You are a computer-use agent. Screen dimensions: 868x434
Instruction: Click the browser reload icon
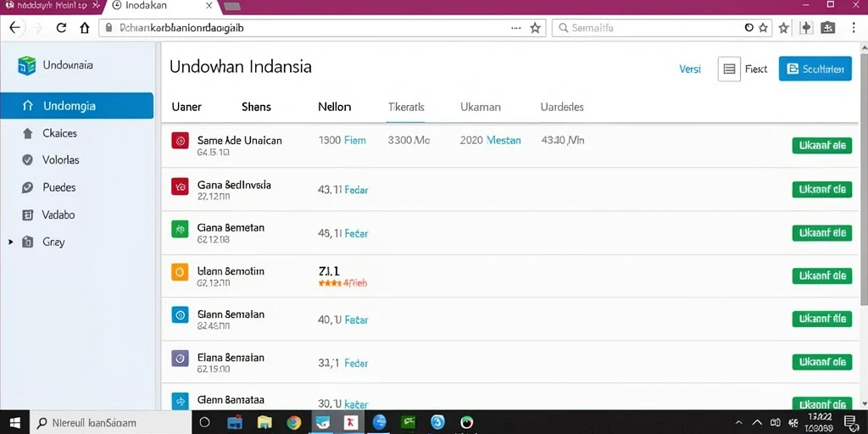61,28
